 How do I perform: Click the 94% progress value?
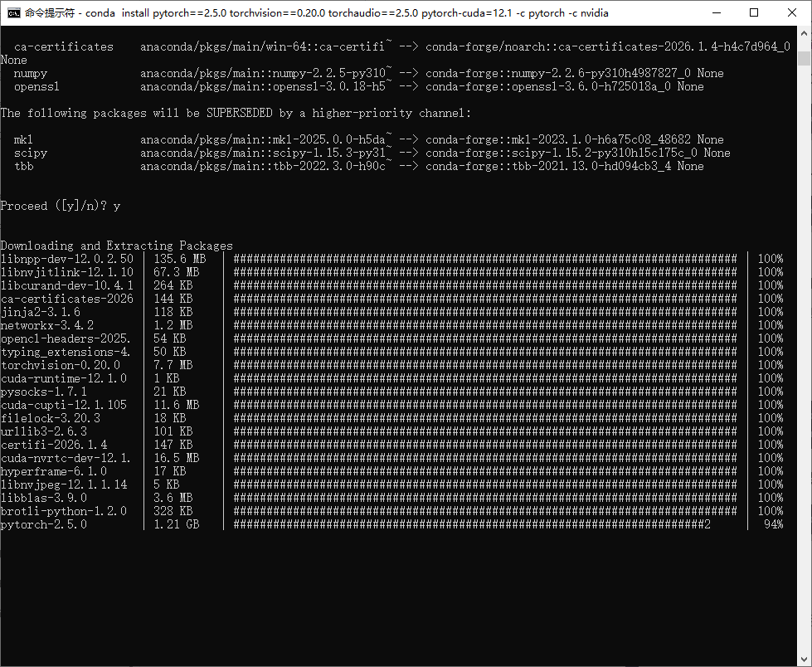coord(773,524)
